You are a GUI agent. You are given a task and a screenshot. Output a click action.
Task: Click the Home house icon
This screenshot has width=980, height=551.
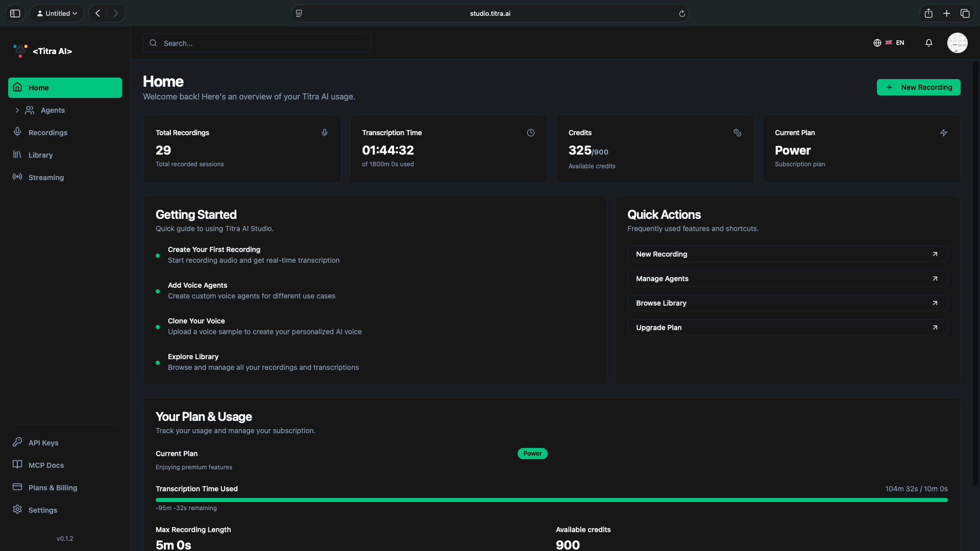click(17, 87)
